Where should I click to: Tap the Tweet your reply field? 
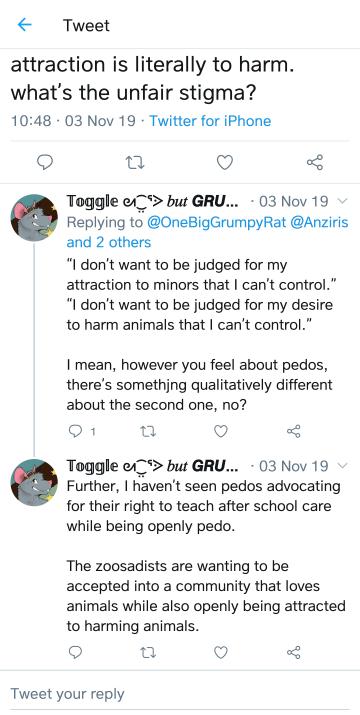[x=180, y=694]
